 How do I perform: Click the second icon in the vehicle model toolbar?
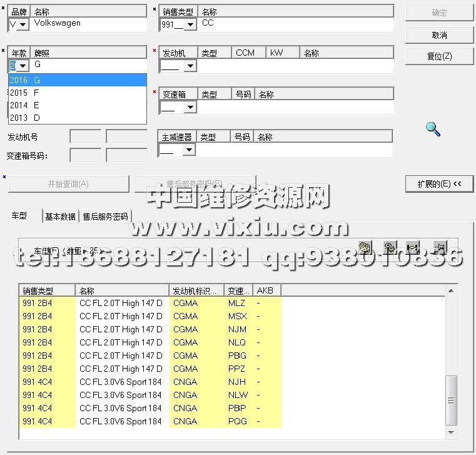tap(389, 247)
